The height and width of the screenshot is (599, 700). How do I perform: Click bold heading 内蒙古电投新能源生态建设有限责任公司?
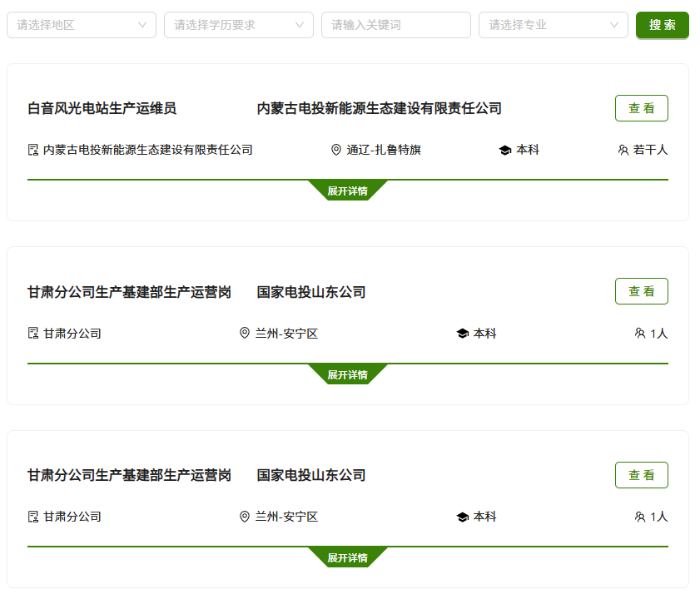click(380, 108)
